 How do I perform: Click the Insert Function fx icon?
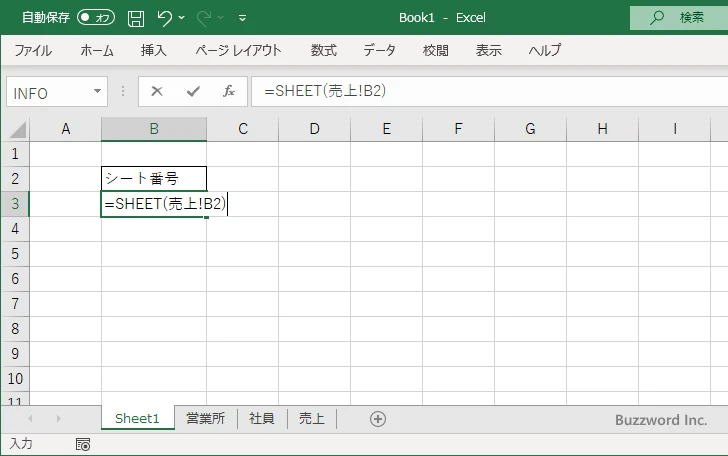228,91
